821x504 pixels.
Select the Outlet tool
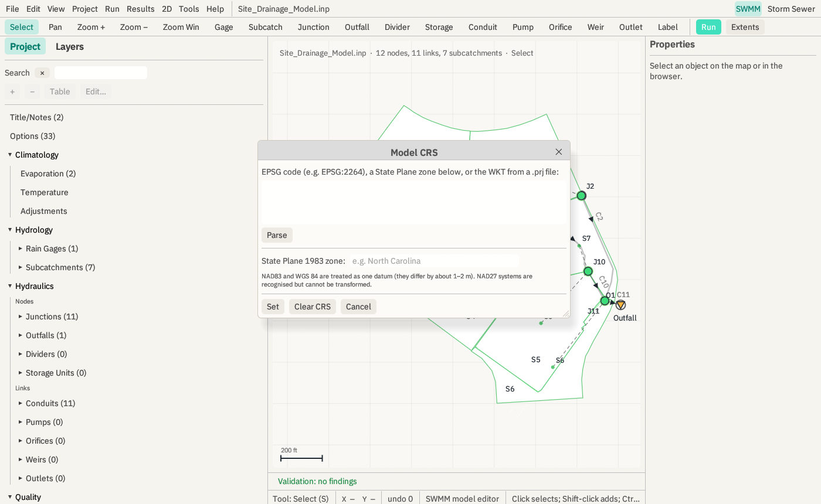click(x=631, y=27)
